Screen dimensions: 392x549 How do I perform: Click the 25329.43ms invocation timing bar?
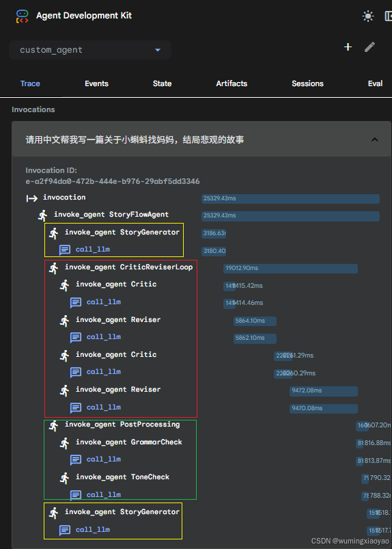click(x=291, y=198)
